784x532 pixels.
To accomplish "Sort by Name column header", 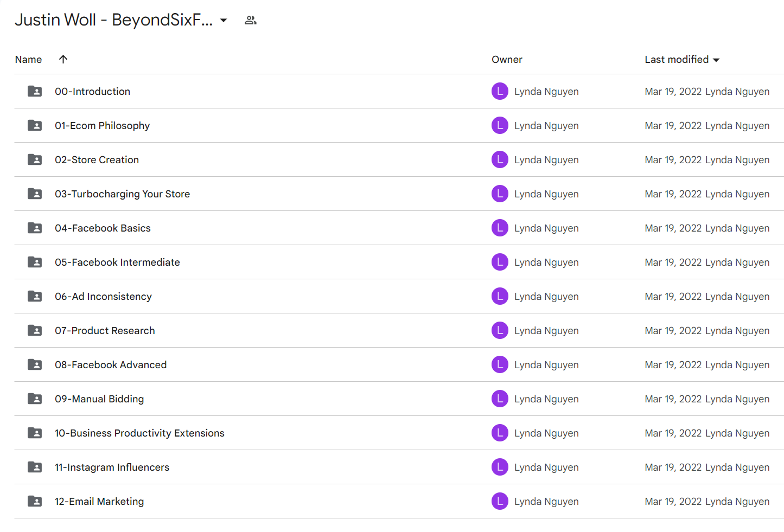I will (28, 60).
